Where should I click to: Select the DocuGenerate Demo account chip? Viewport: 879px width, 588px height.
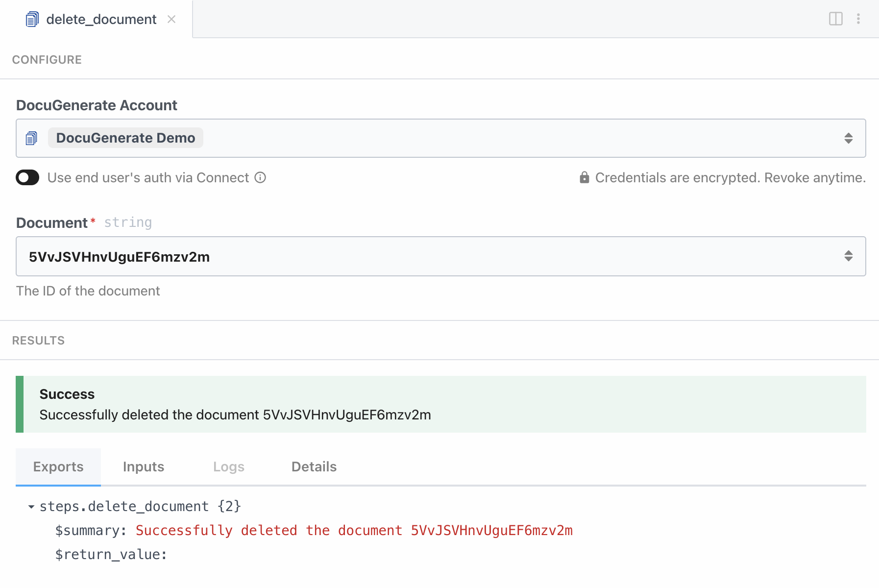coord(125,138)
